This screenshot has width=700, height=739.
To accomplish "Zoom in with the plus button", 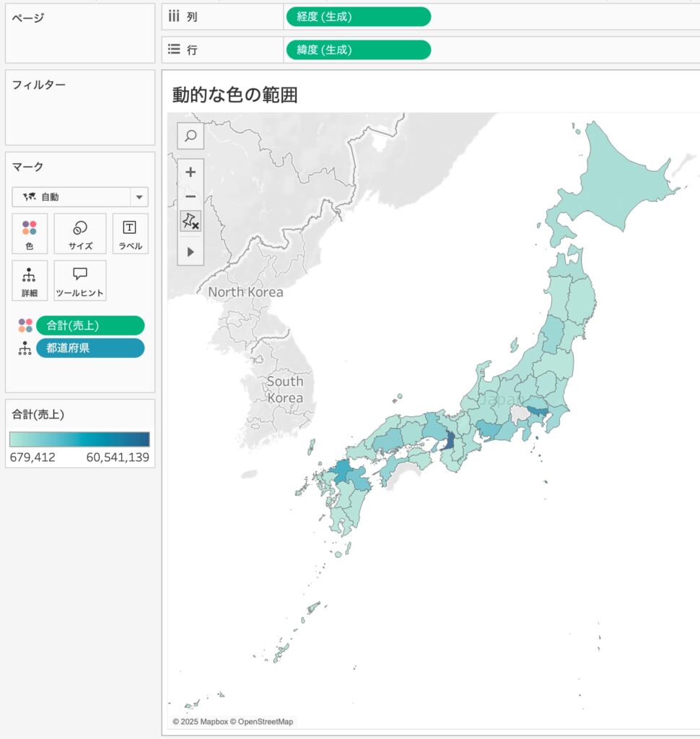I will pyautogui.click(x=191, y=172).
